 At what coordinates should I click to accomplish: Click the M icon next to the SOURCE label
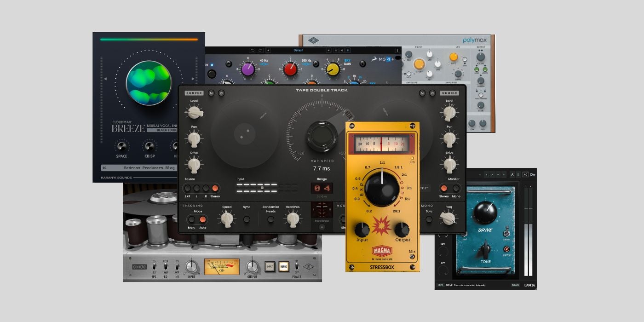point(211,93)
